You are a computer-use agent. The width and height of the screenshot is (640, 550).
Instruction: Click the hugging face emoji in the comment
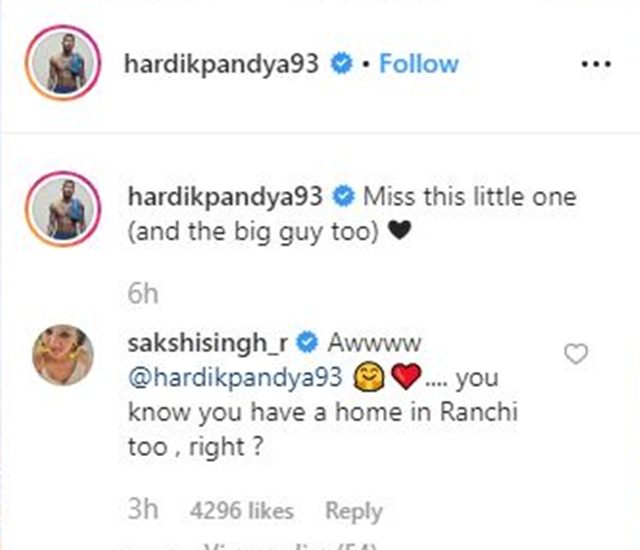369,377
